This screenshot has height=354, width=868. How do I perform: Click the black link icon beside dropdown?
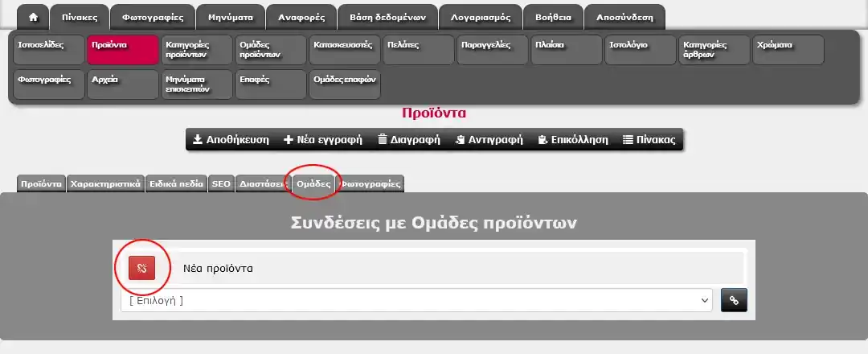coord(733,300)
